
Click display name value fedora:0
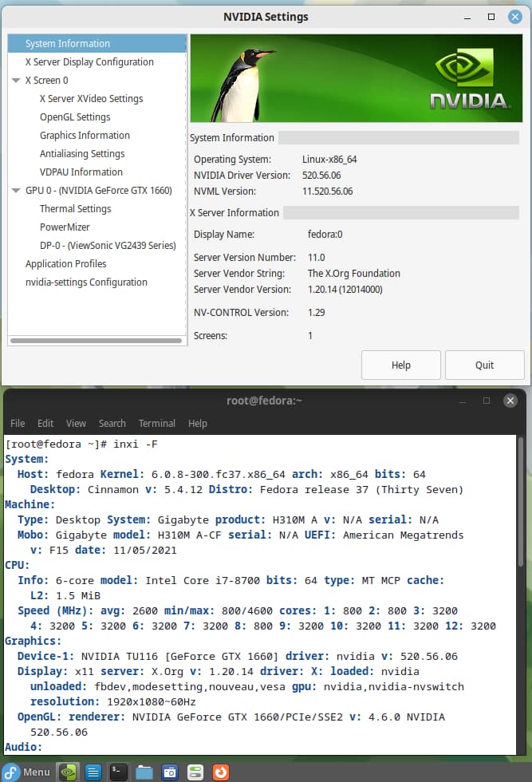tap(325, 235)
